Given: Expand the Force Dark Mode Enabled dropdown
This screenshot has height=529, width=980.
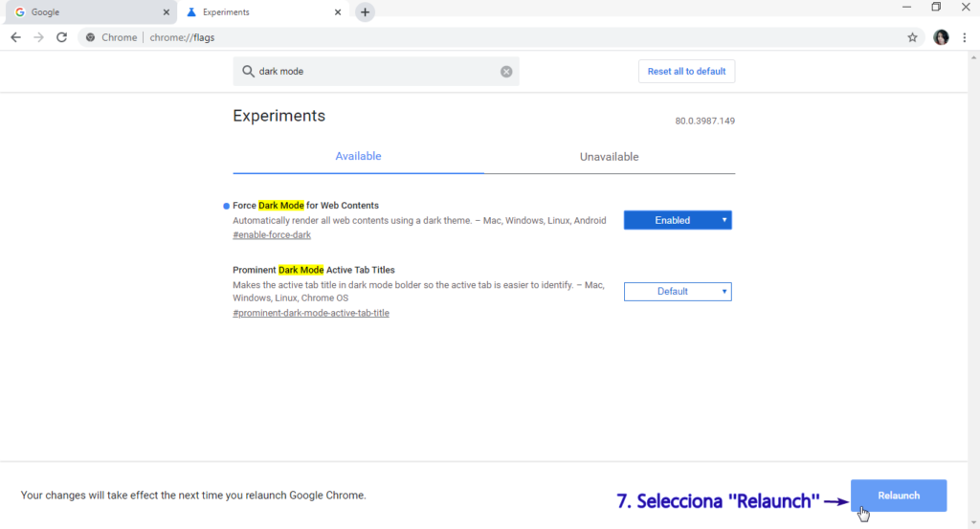Looking at the screenshot, I should click(678, 220).
